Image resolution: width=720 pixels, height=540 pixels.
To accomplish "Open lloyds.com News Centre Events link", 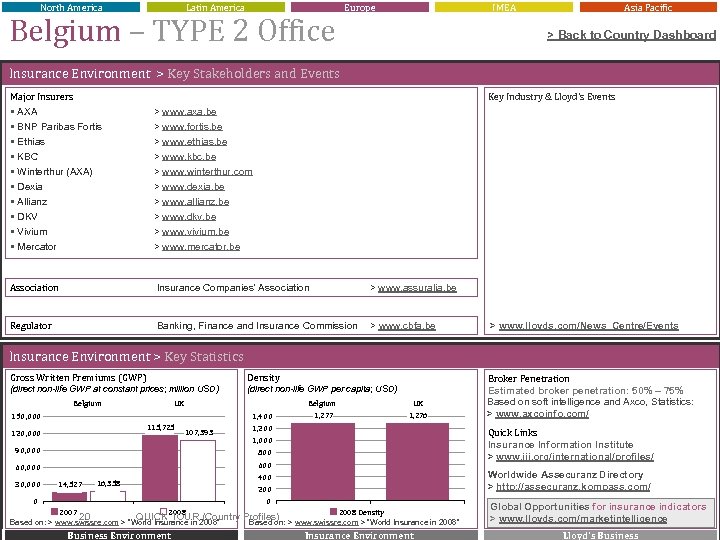I will (x=589, y=326).
